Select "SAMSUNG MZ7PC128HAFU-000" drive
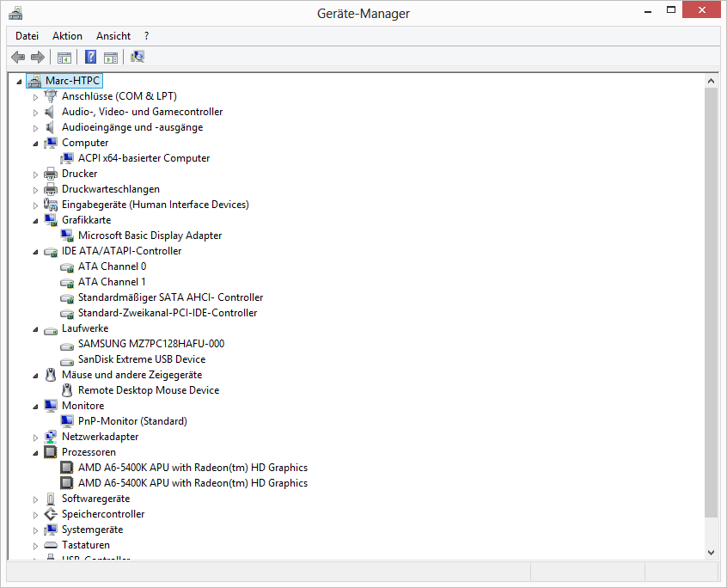 pos(151,344)
